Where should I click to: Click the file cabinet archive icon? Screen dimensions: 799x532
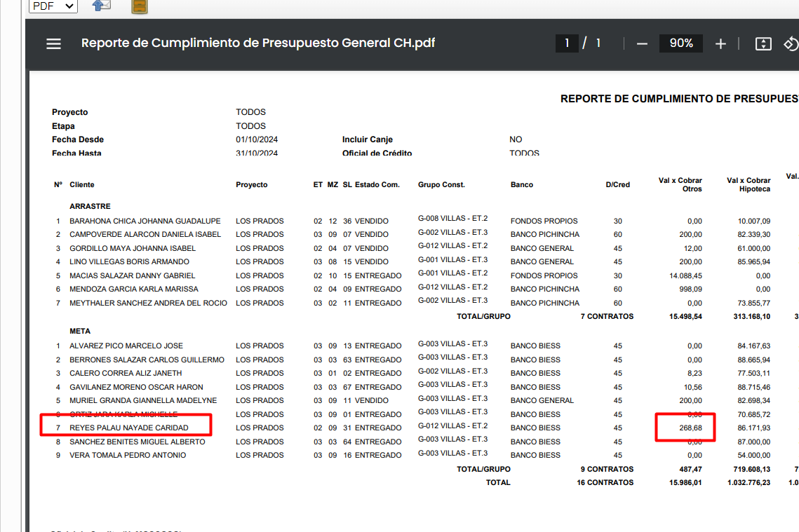140,7
